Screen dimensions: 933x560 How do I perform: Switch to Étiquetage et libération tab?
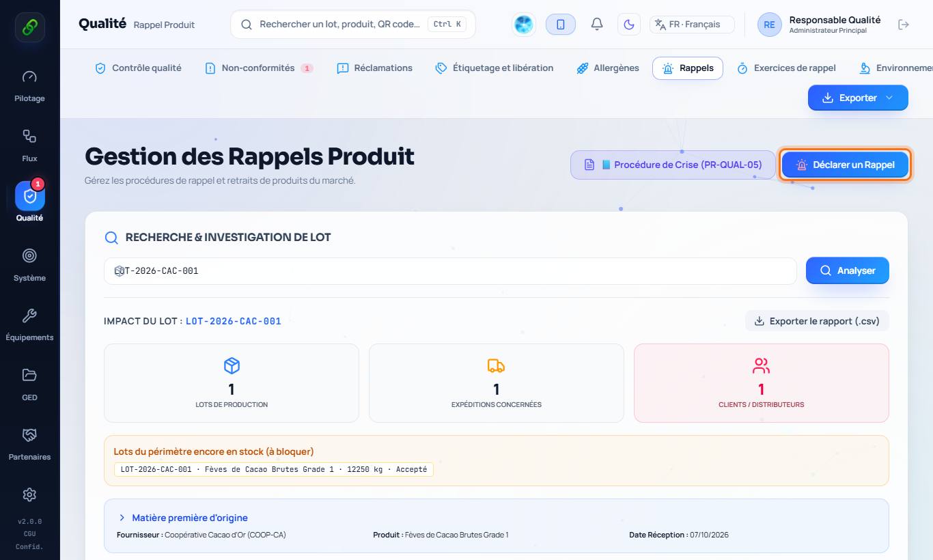coord(495,68)
